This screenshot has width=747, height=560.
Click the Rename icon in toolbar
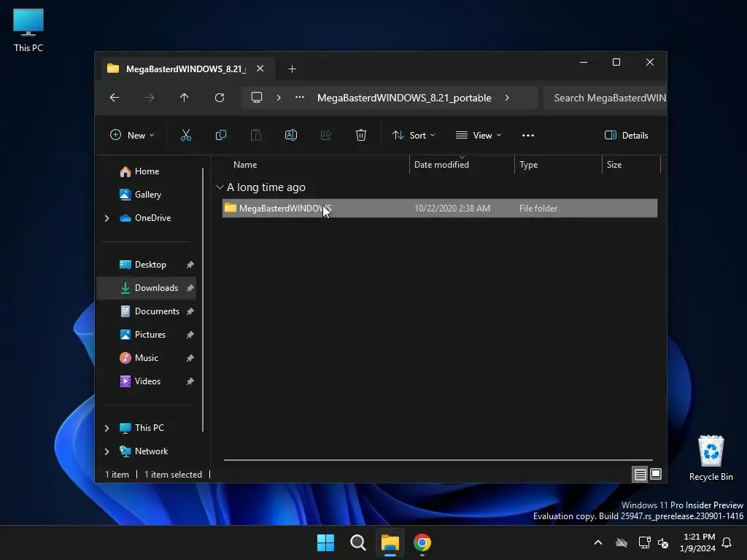pyautogui.click(x=291, y=135)
